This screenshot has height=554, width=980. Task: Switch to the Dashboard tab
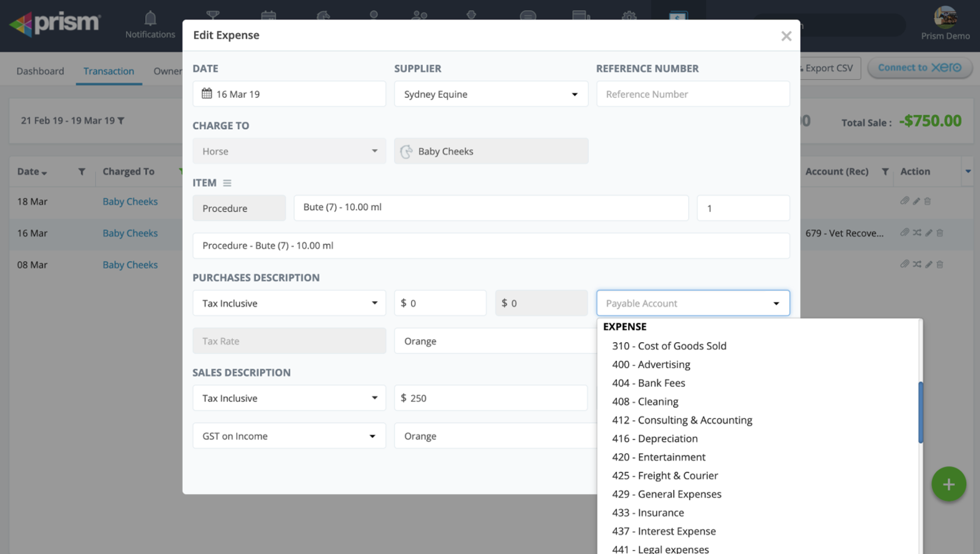tap(40, 71)
